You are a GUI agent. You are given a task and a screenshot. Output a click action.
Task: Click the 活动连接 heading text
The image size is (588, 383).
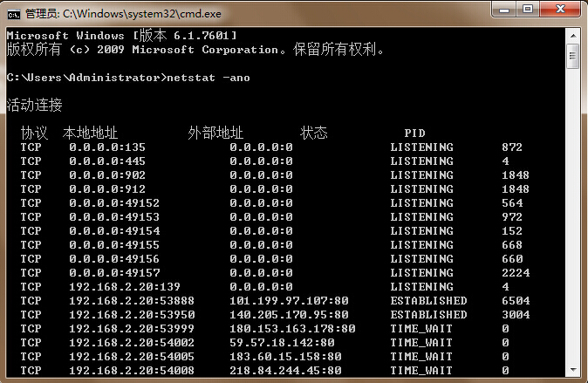(35, 106)
